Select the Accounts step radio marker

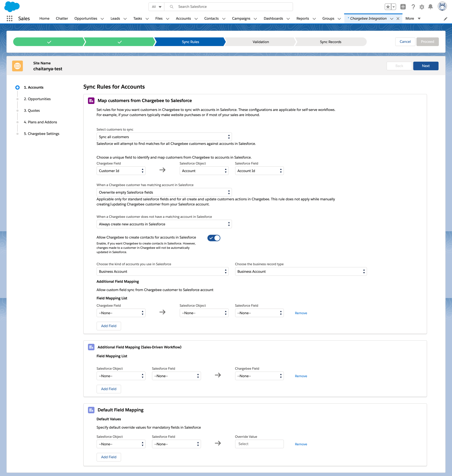(x=17, y=87)
